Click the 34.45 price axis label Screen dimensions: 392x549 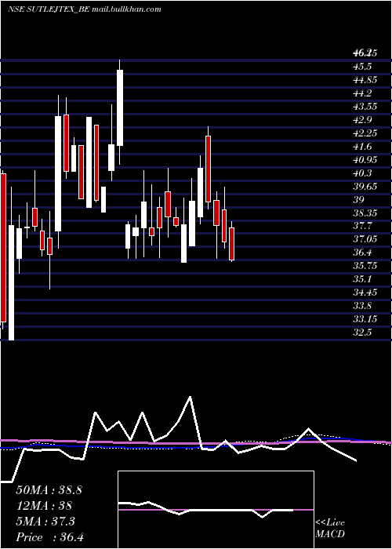point(365,293)
